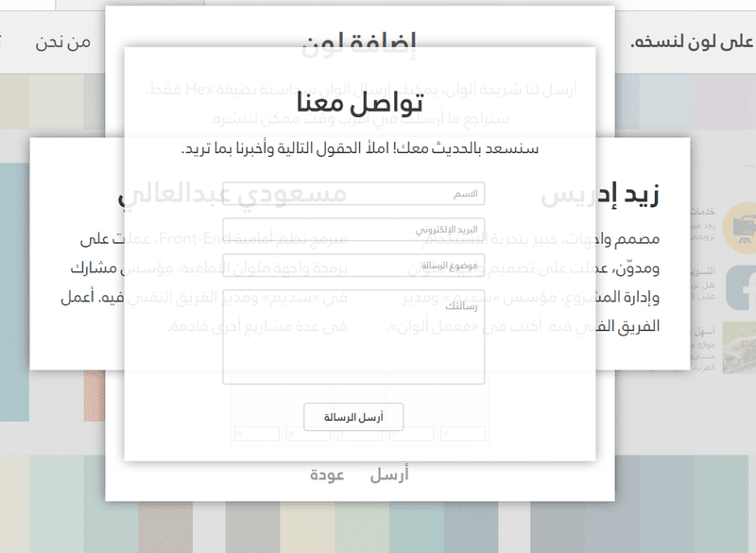Click the blue Facebook logo icon
The width and height of the screenshot is (756, 553).
(x=741, y=287)
